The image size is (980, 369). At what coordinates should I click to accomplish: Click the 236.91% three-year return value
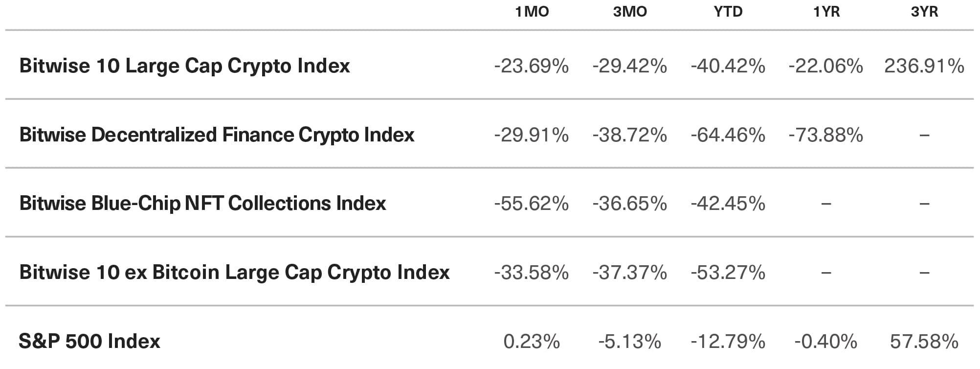tap(924, 66)
